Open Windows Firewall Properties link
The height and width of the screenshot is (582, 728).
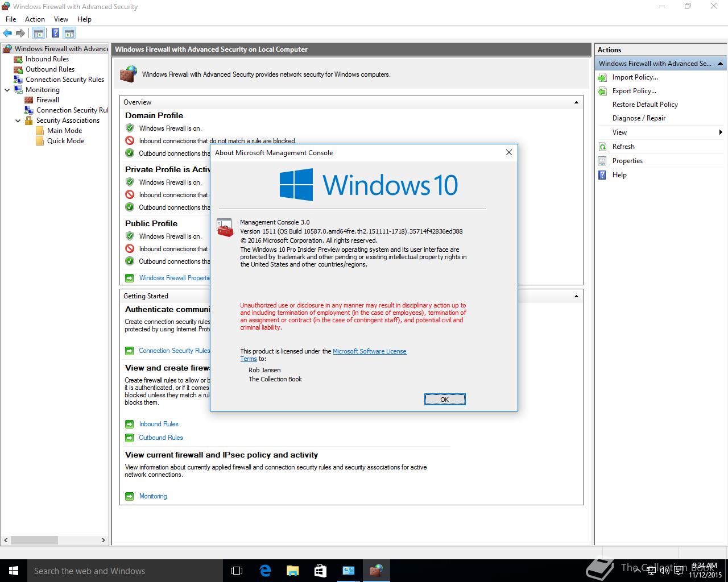175,278
